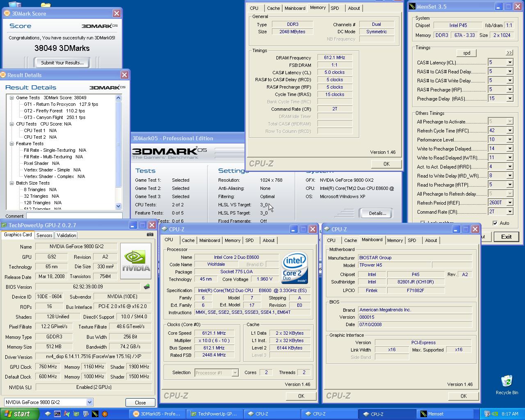Image resolution: width=525 pixels, height=420 pixels.
Task: Launch CPU-Z from the quick launch bar
Action: coord(48,414)
